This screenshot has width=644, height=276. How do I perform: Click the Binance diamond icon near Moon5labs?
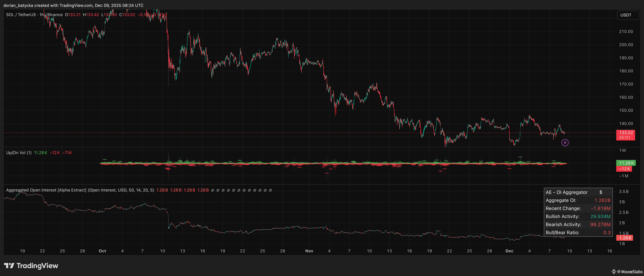[614, 272]
